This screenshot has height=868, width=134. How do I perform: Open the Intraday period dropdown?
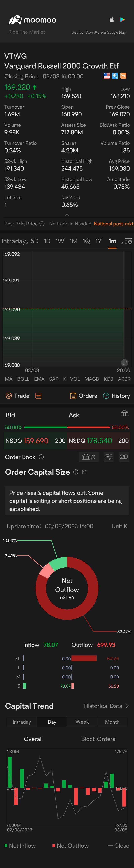(15, 241)
